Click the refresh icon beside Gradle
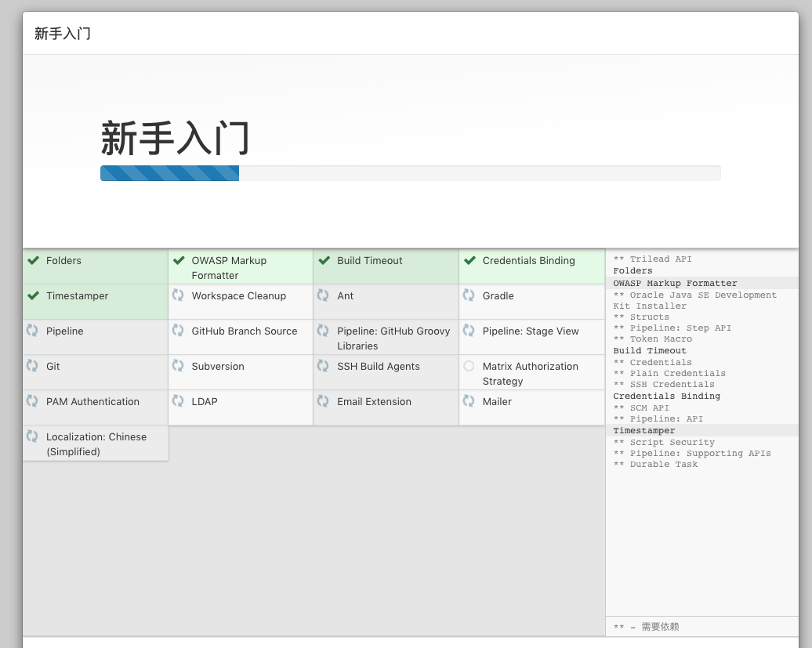Image resolution: width=812 pixels, height=648 pixels. click(x=469, y=295)
